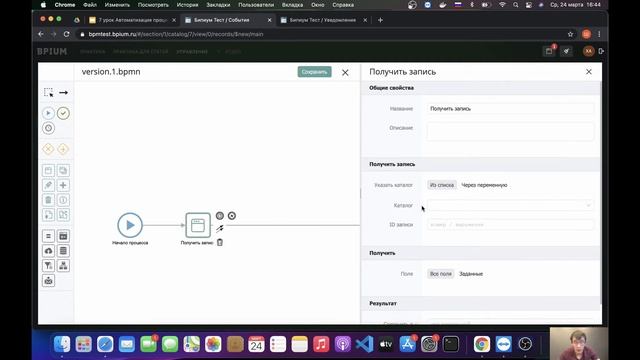Choose 'Все поля' fields option
640x360 pixels.
pyautogui.click(x=441, y=274)
